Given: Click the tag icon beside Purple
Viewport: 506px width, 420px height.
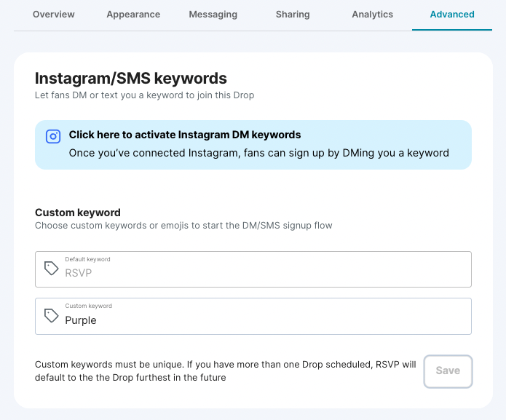Looking at the screenshot, I should (51, 315).
